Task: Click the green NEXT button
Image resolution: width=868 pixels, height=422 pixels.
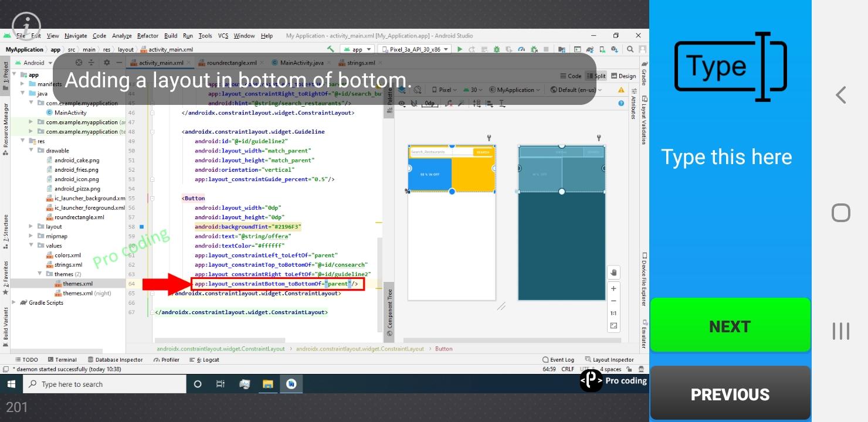Action: (730, 326)
